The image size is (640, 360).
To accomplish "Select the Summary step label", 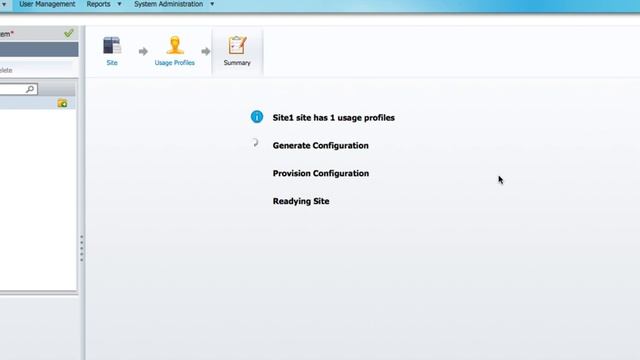I will pos(237,63).
